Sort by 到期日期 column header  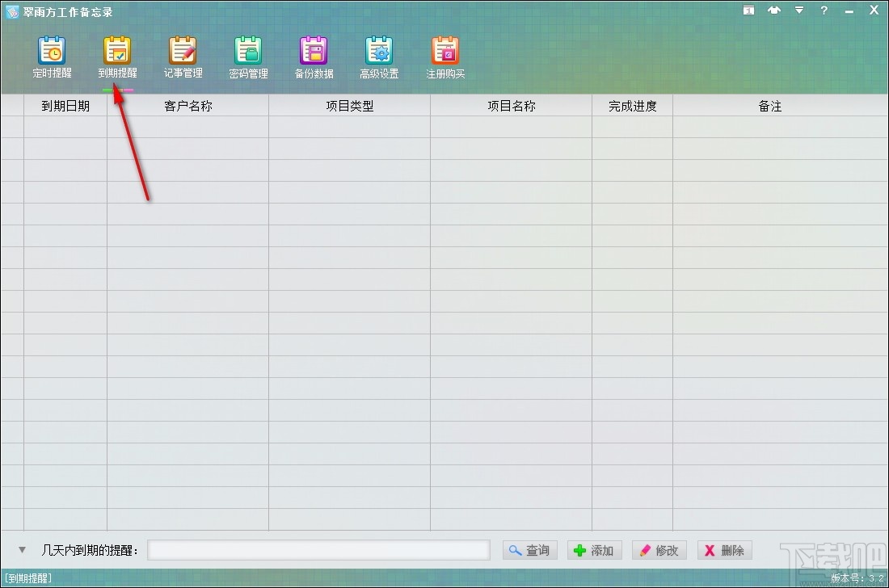65,106
